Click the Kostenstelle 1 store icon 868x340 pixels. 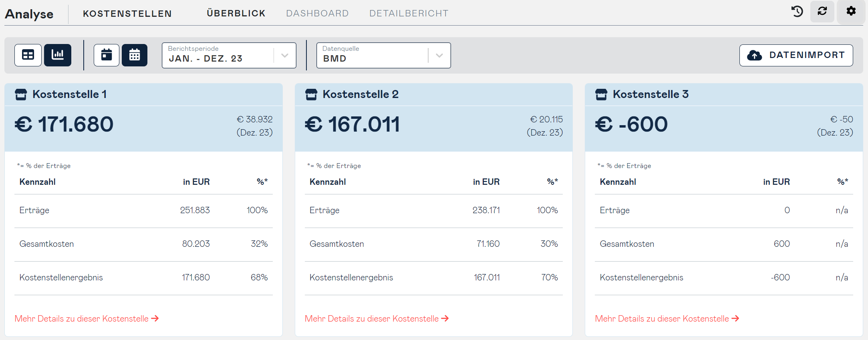pyautogui.click(x=21, y=94)
